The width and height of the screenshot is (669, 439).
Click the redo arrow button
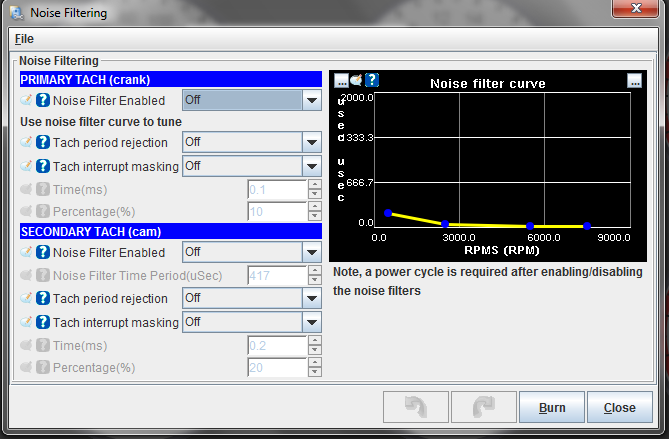tap(484, 407)
